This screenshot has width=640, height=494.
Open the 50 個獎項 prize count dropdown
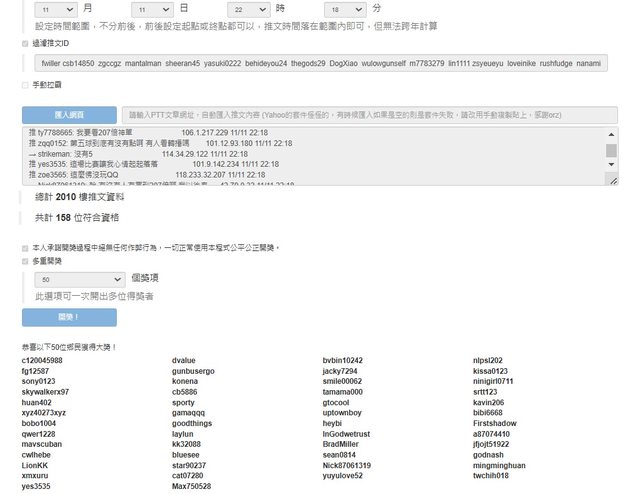(x=76, y=281)
